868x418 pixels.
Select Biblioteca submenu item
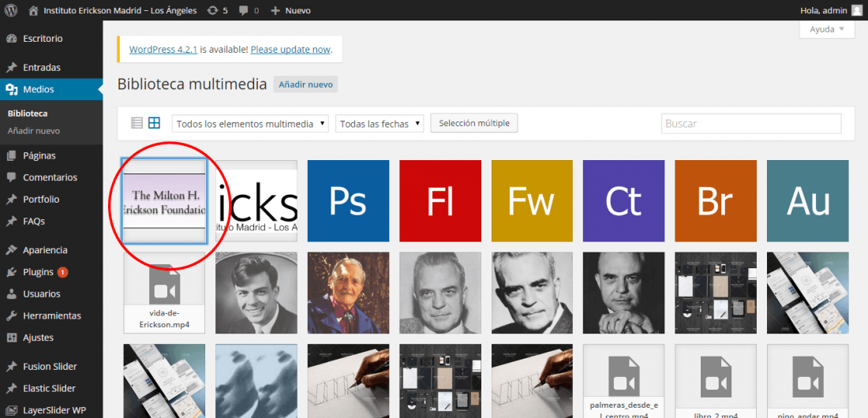point(28,114)
